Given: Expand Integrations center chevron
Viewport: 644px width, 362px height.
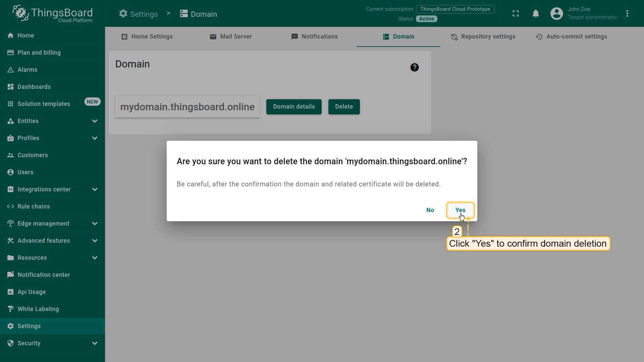Looking at the screenshot, I should coord(95,189).
